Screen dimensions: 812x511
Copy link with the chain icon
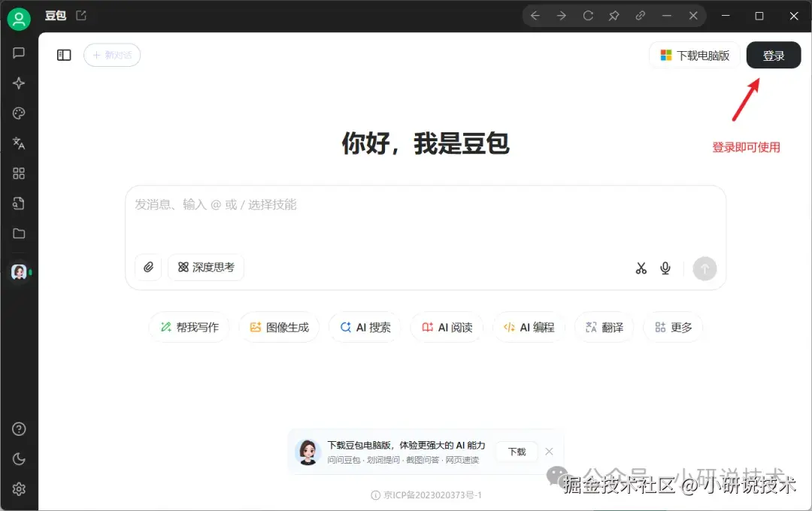(641, 16)
